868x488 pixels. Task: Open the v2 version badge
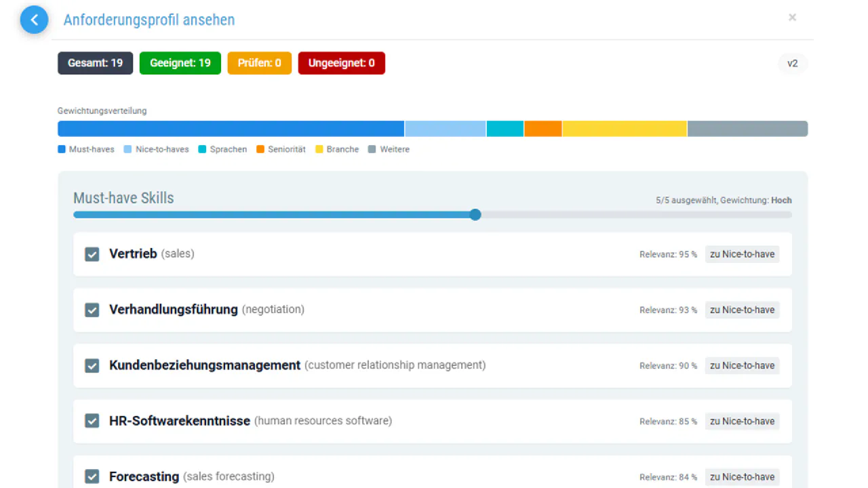[793, 64]
